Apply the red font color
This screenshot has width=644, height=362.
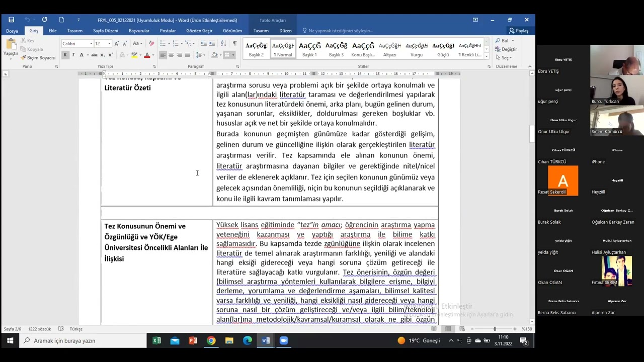147,55
